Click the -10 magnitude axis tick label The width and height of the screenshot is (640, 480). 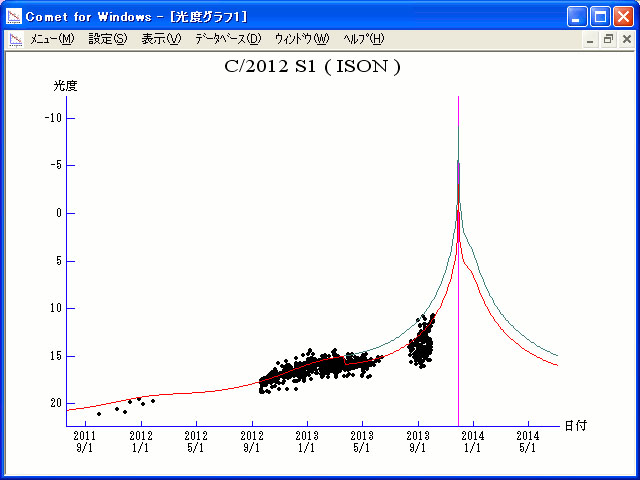coord(53,118)
